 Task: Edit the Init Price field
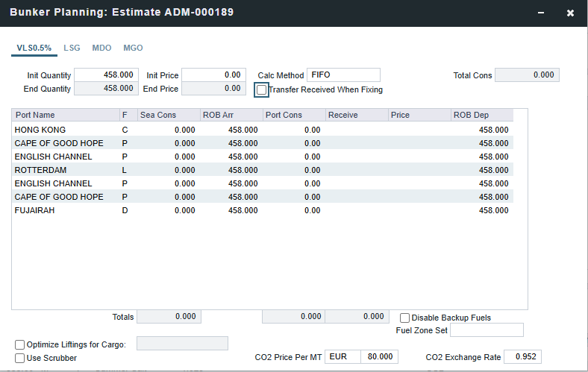[x=213, y=75]
